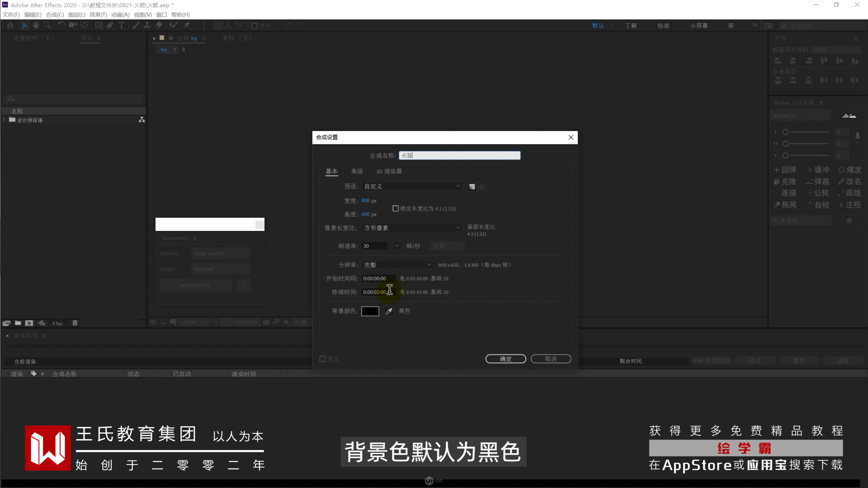Viewport: 868px width, 488px height.
Task: Switch to the 高级 tab
Action: (x=357, y=172)
